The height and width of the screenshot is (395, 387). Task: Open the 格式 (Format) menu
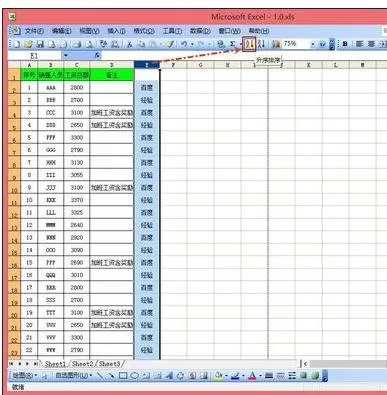[x=144, y=31]
